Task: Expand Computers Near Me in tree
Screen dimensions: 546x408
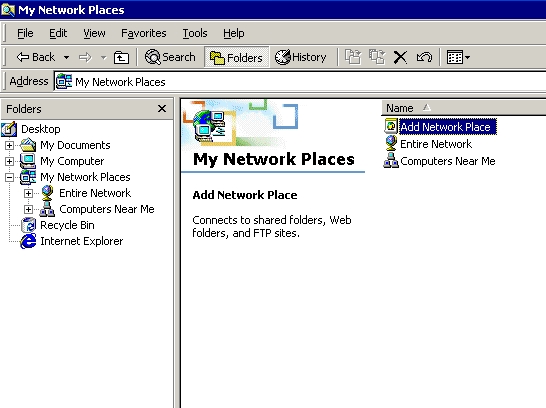Action: click(x=28, y=209)
